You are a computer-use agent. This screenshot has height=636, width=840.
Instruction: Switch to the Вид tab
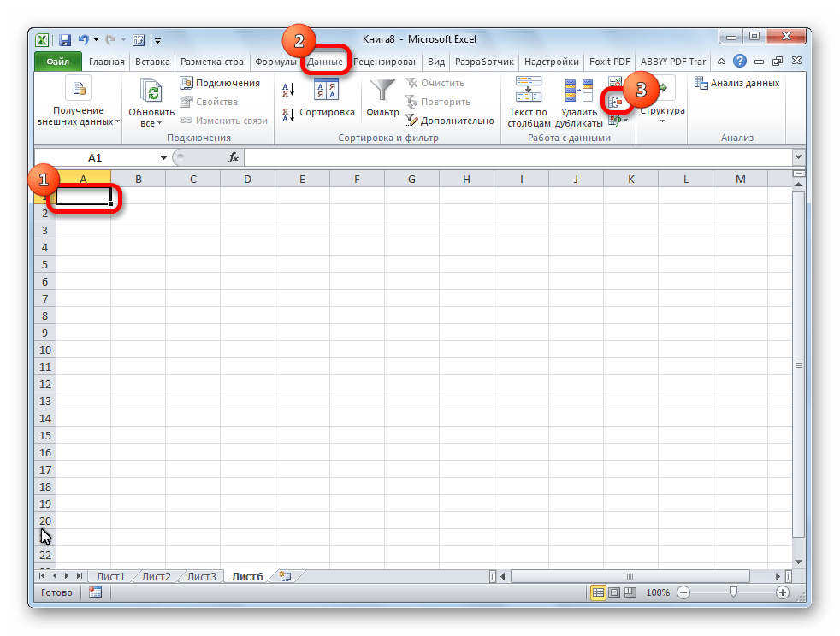pyautogui.click(x=436, y=62)
